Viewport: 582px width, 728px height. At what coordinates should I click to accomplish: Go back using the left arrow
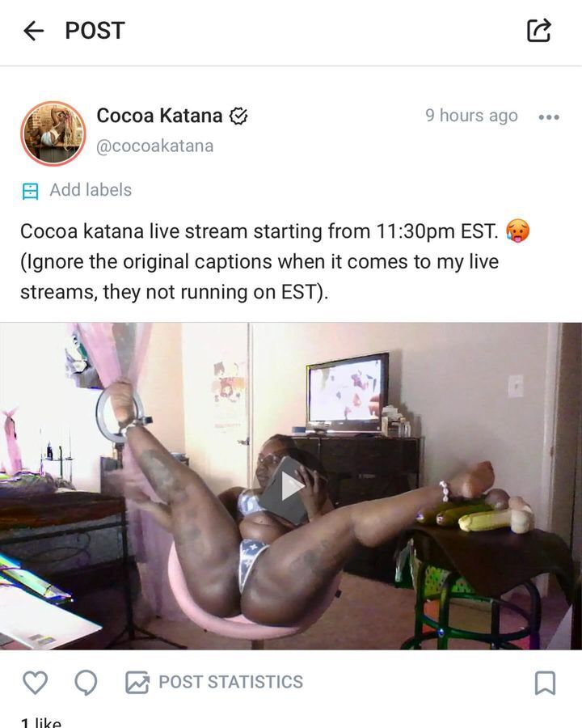pos(33,31)
